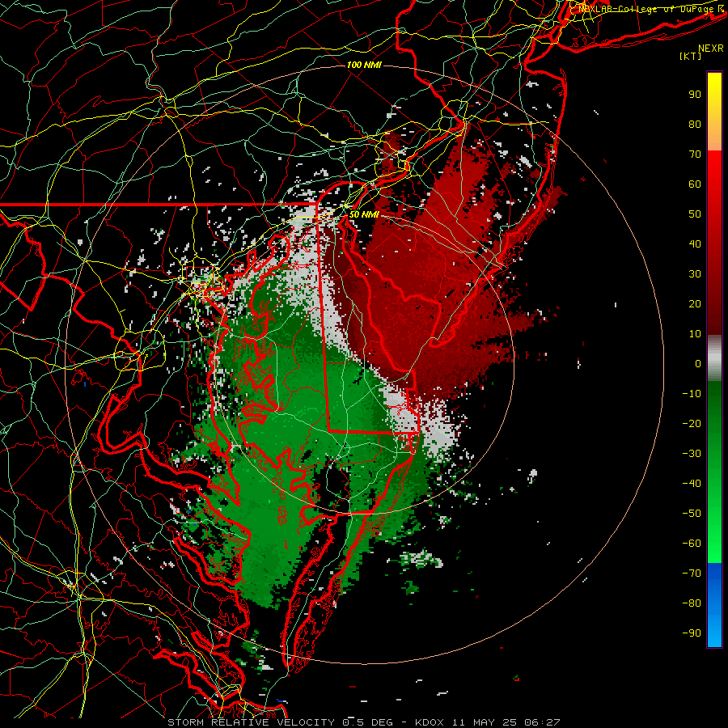Click the blue segment of the color bar
728x728 pixels.
pyautogui.click(x=714, y=605)
